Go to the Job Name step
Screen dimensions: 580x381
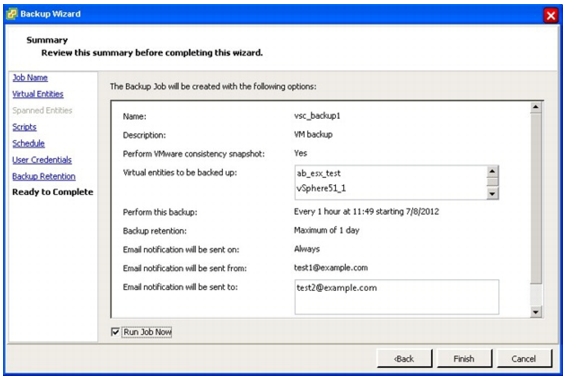click(x=30, y=78)
